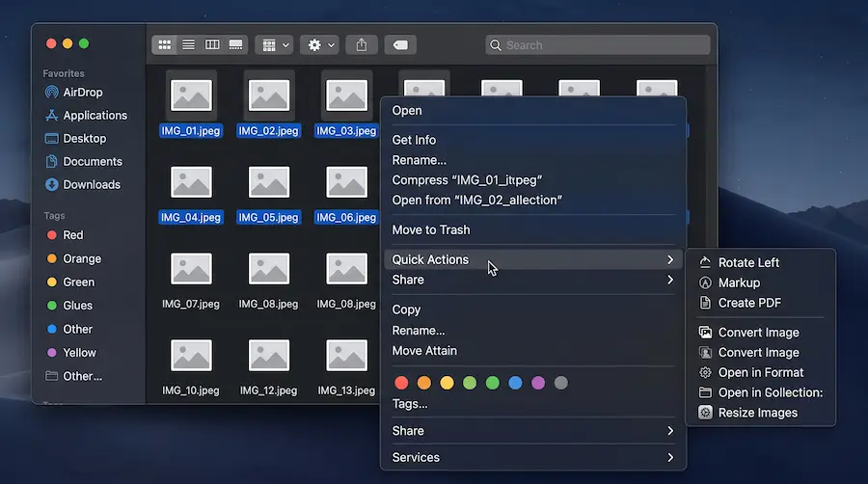Switch to gallery view
This screenshot has height=484, width=868.
[236, 44]
